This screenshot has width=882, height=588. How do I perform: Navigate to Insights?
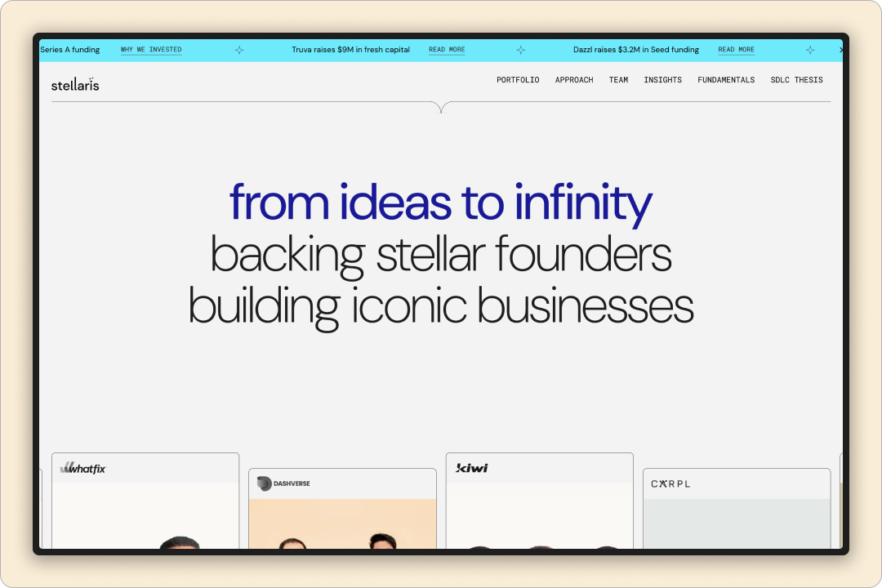point(662,80)
